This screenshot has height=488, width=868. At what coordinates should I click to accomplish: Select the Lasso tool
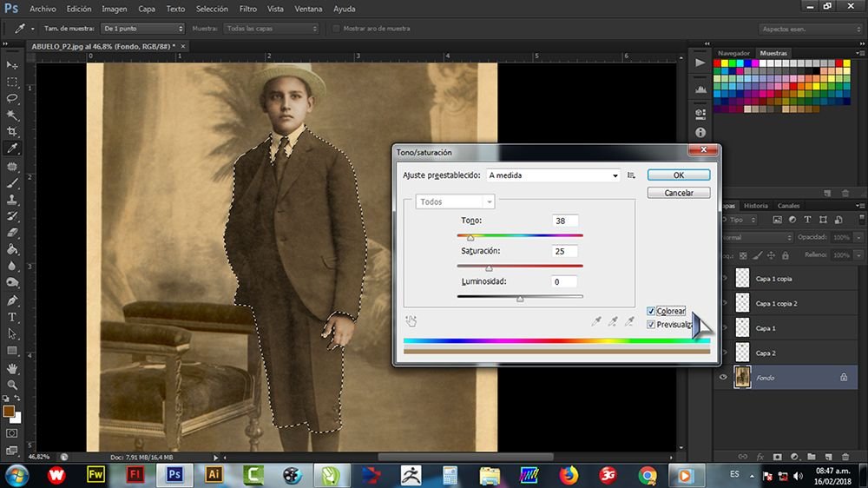click(11, 98)
